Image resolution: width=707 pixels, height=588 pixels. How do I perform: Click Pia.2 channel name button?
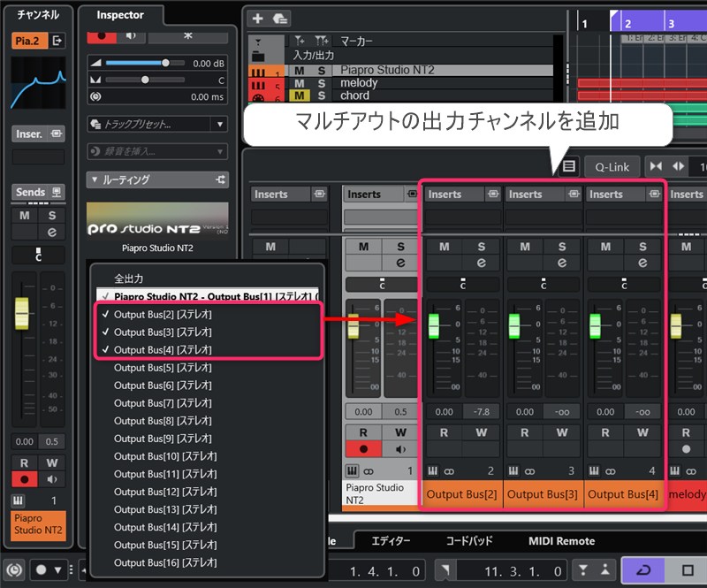pos(29,41)
